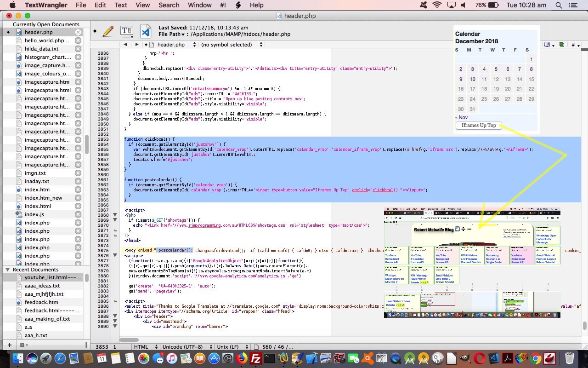Open the Text menu

(x=121, y=5)
